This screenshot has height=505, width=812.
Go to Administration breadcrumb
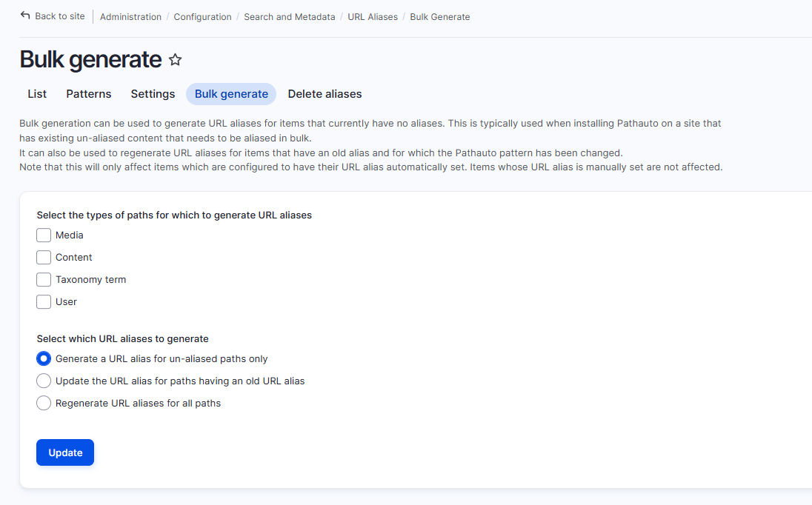coord(130,16)
